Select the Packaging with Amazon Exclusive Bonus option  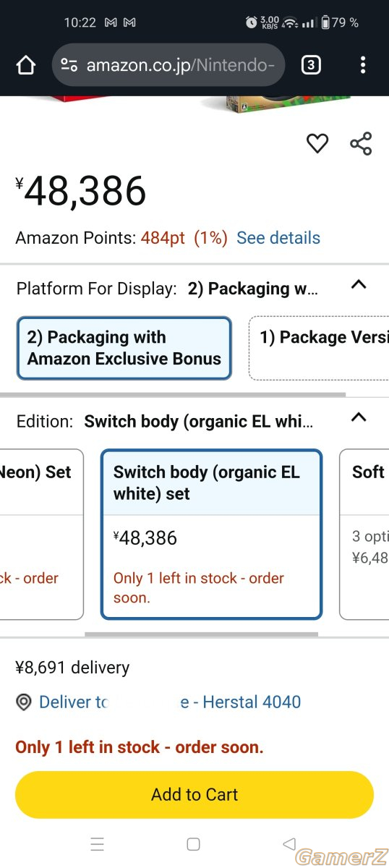124,348
